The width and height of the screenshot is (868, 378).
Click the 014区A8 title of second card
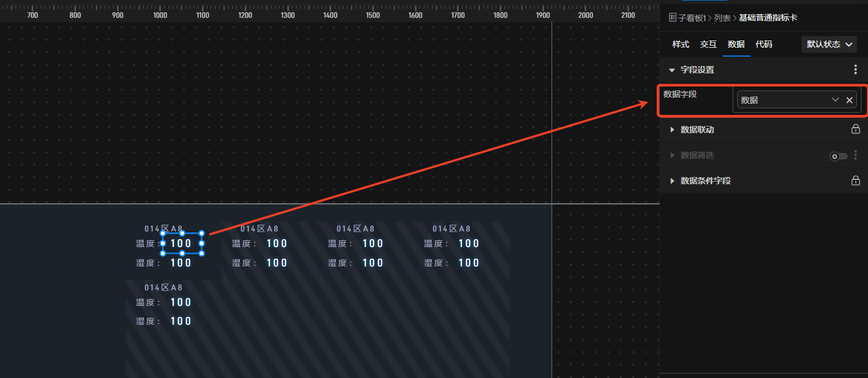[259, 229]
